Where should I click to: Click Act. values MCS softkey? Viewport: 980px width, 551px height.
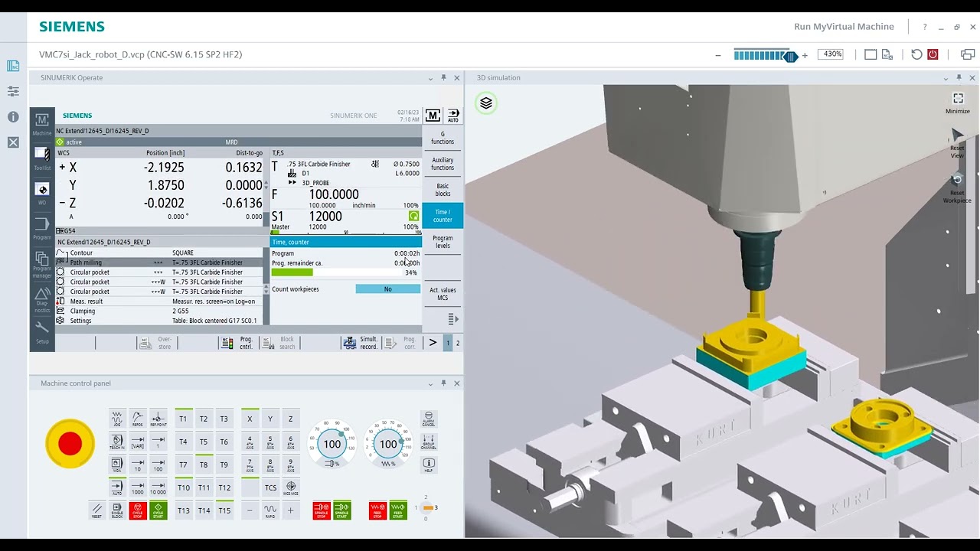point(443,294)
